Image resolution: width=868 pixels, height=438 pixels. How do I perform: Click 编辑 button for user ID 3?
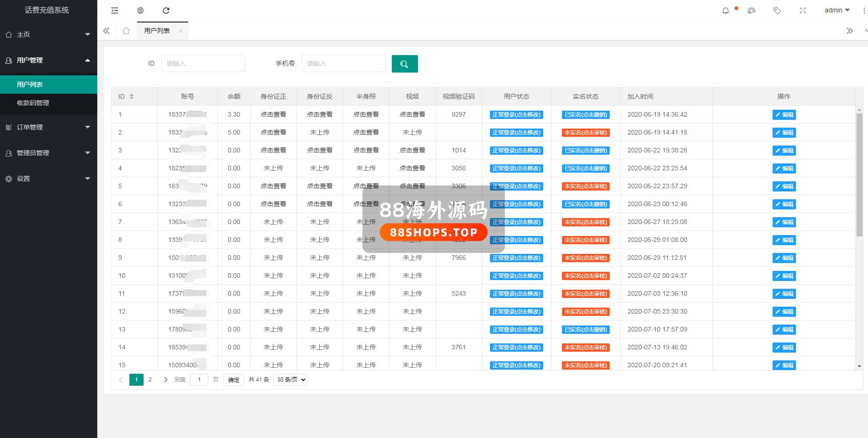[x=784, y=151]
